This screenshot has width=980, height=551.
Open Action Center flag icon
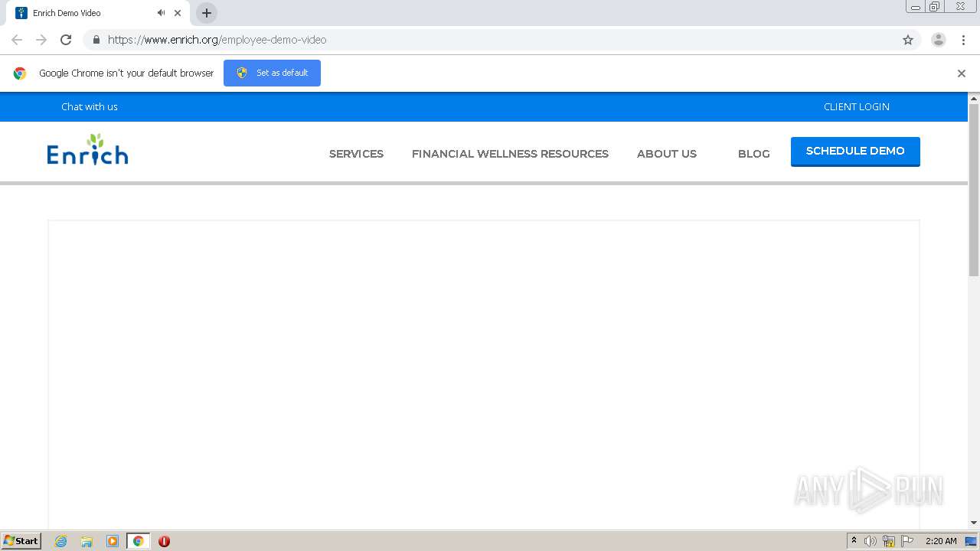click(907, 541)
